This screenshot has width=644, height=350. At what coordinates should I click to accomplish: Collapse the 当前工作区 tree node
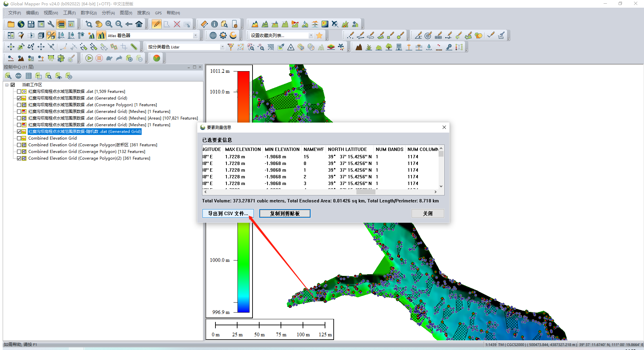tap(7, 85)
